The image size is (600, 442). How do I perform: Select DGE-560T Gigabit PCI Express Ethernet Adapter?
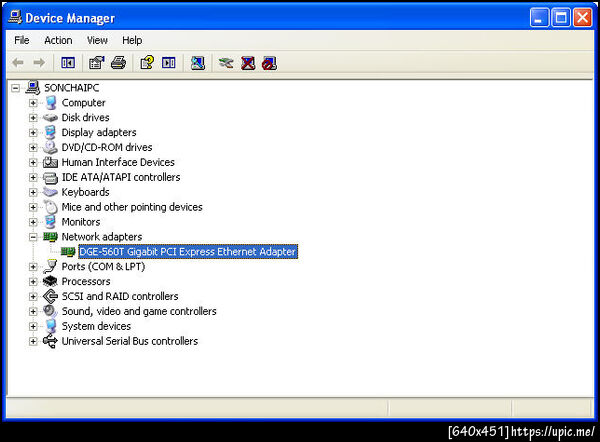pos(188,251)
